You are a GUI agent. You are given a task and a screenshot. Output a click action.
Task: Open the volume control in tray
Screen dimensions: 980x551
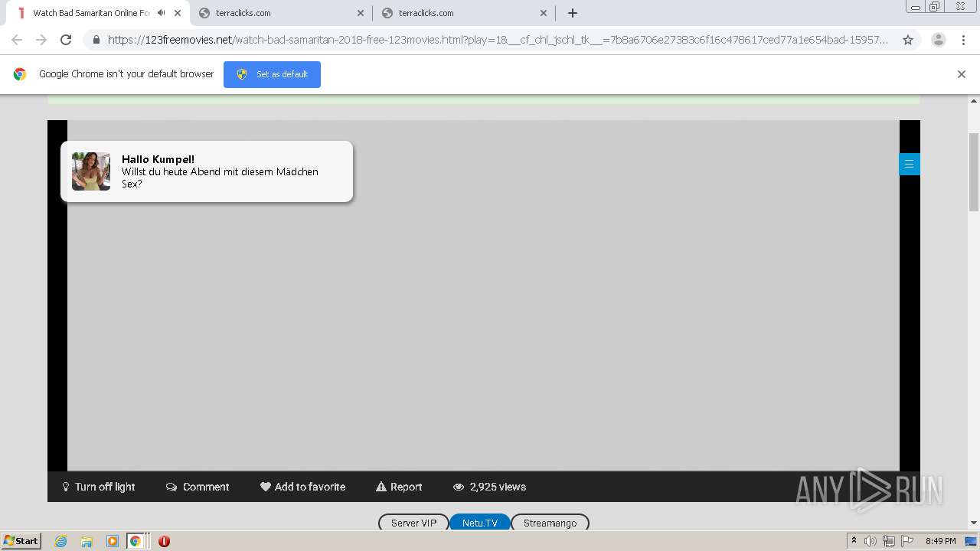pyautogui.click(x=871, y=541)
